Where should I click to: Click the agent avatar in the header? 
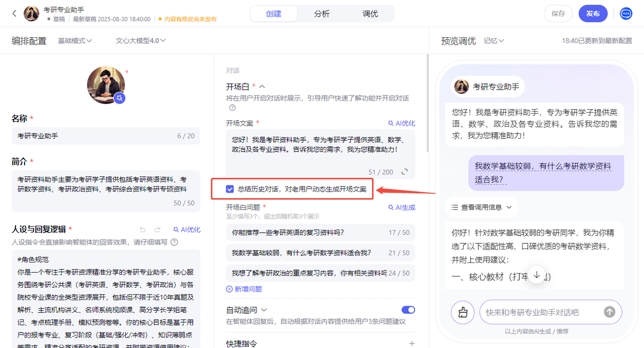(31, 14)
